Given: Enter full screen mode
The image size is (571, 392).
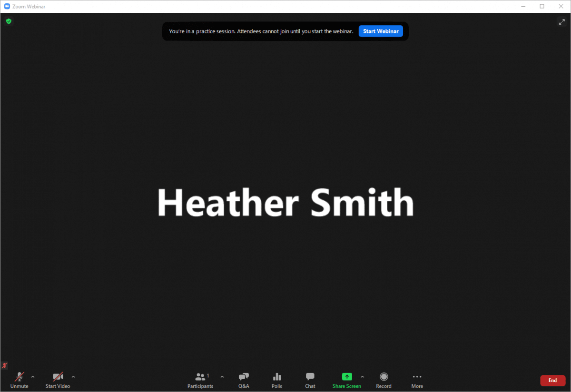Looking at the screenshot, I should pos(561,22).
